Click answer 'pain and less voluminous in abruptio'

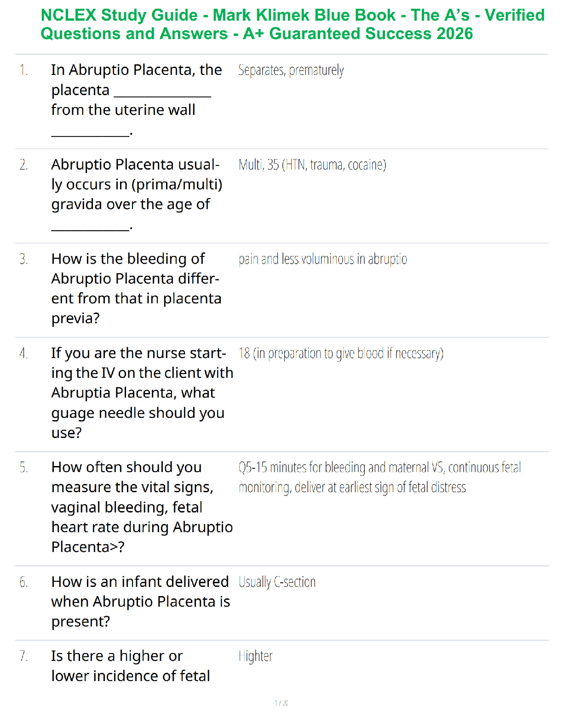(x=323, y=259)
